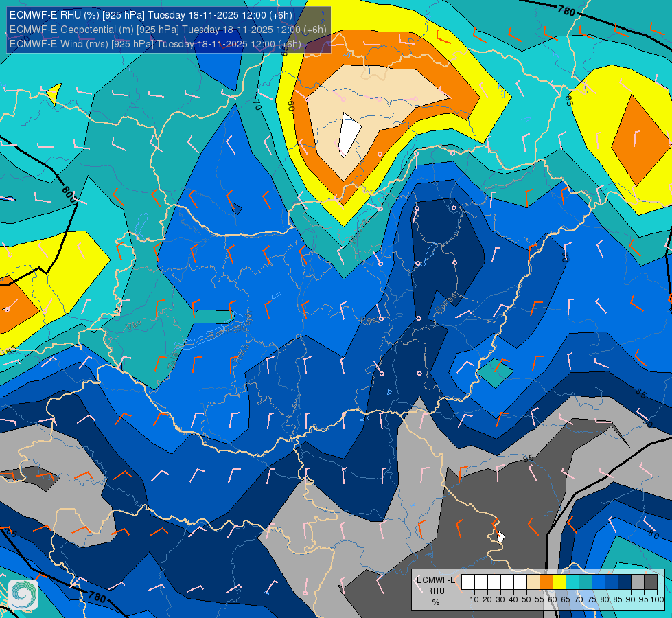Click the legend title ECMWF-E RHU %
The height and width of the screenshot is (618, 672).
pyautogui.click(x=436, y=591)
